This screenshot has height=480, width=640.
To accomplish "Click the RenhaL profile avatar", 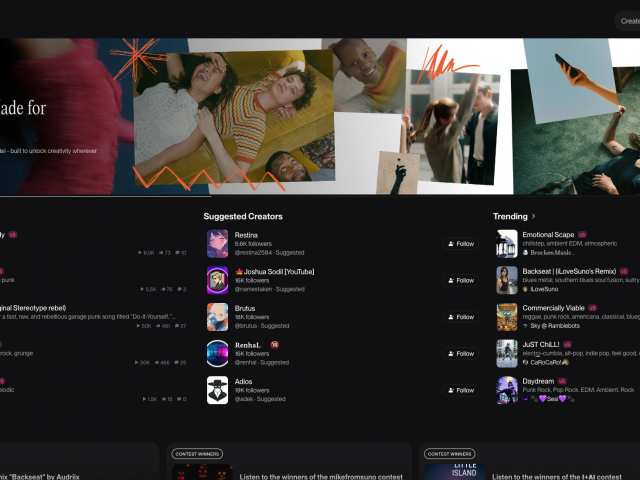I will [x=218, y=353].
